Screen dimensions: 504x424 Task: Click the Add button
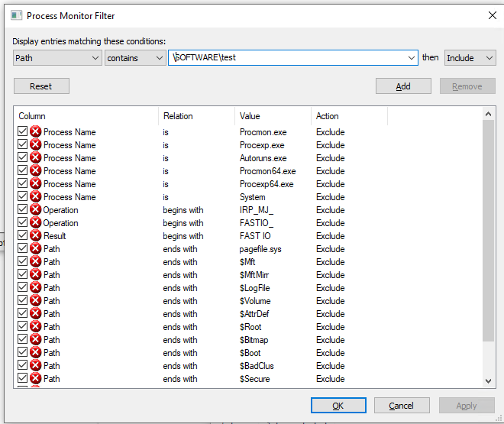point(403,86)
